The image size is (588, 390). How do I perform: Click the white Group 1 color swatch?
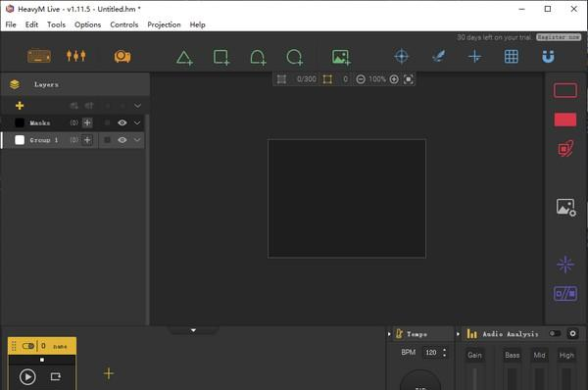[20, 140]
